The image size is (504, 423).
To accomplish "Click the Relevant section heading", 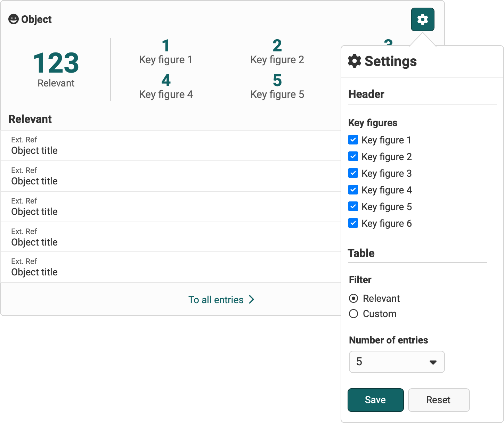I will (x=30, y=119).
